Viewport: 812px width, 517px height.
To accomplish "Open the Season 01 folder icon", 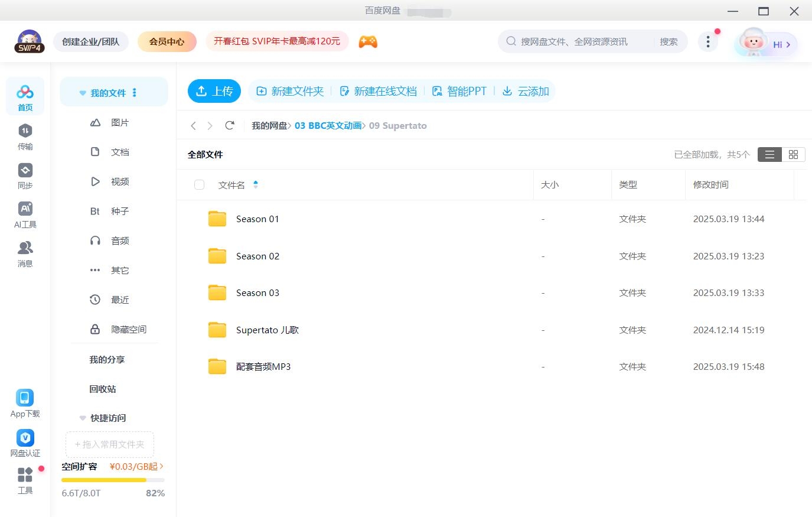I will pyautogui.click(x=217, y=219).
